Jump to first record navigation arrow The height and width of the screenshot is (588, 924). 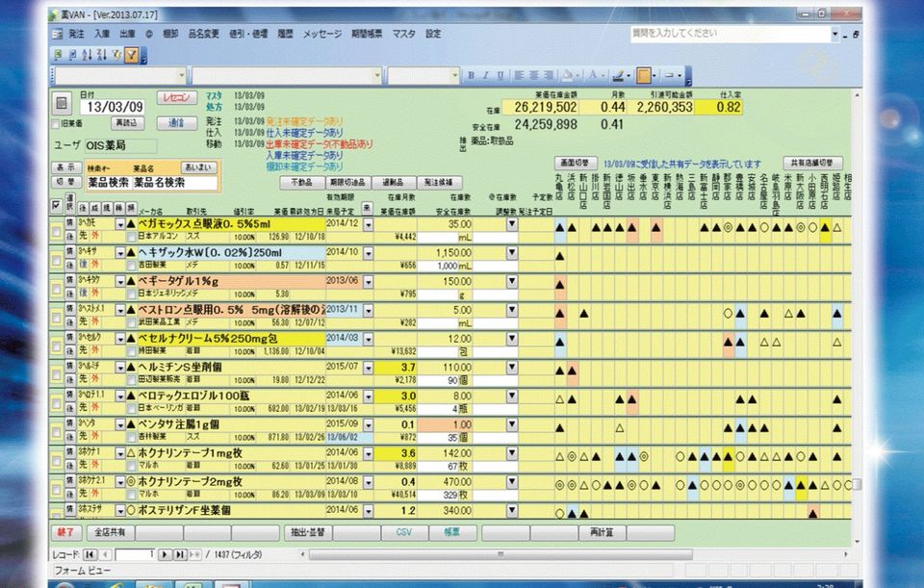pos(90,554)
